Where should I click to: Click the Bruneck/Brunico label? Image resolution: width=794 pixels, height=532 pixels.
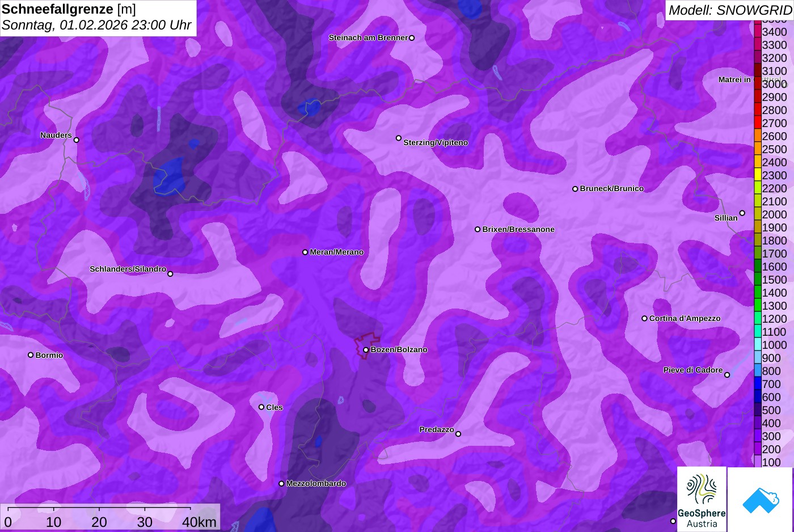tap(611, 189)
